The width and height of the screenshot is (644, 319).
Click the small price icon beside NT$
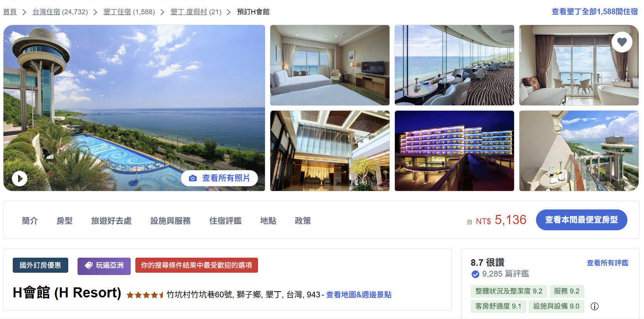[x=469, y=222]
